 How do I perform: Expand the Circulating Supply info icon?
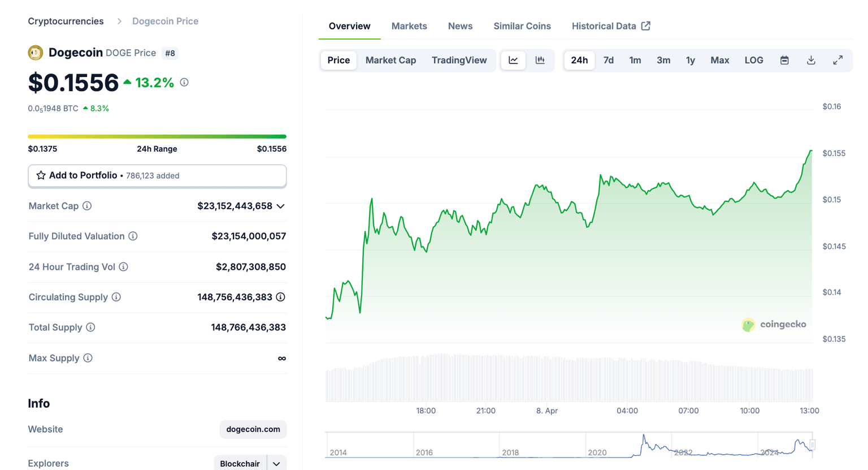pyautogui.click(x=116, y=297)
